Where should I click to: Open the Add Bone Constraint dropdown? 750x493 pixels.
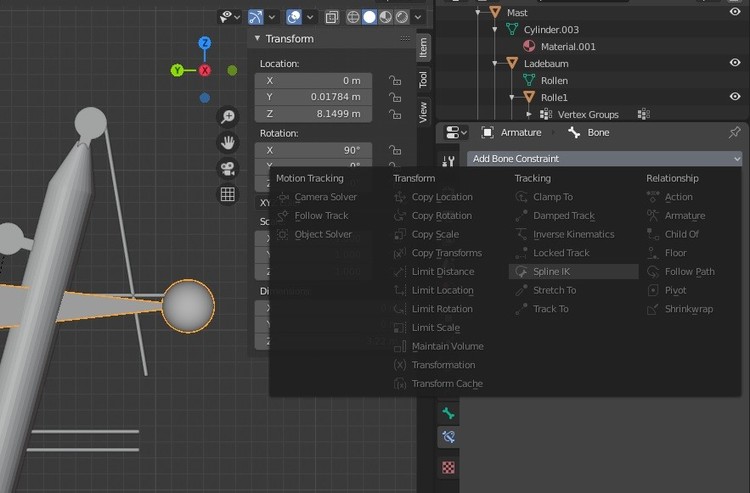coord(605,159)
